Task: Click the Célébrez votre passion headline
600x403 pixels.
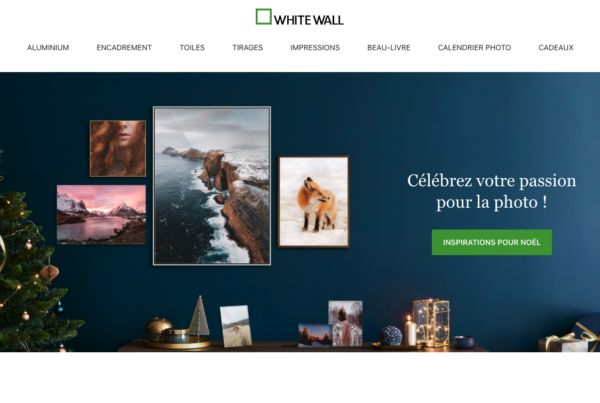Action: pos(492,191)
